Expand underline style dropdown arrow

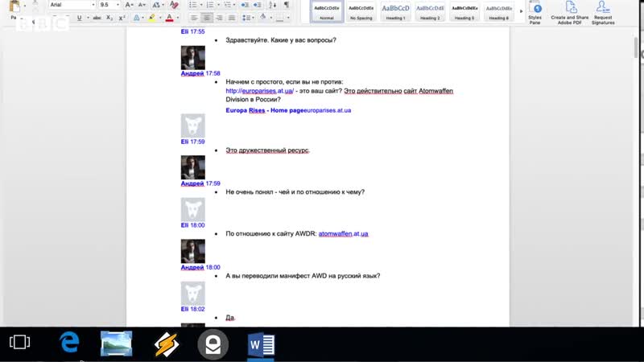[x=88, y=18]
